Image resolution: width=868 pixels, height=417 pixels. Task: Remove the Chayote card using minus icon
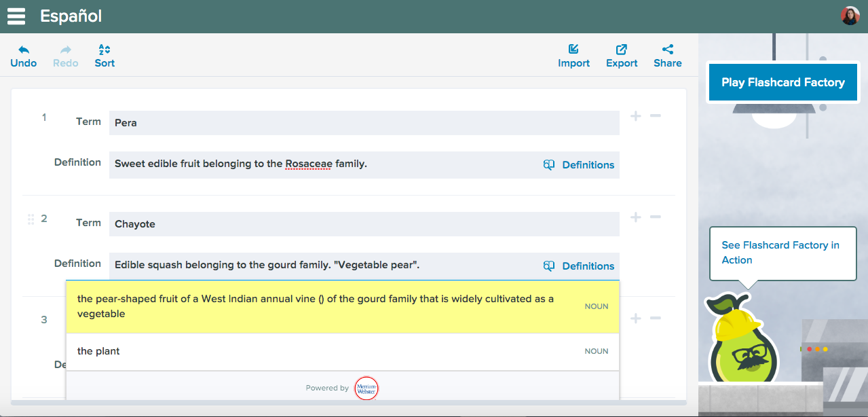pyautogui.click(x=656, y=217)
